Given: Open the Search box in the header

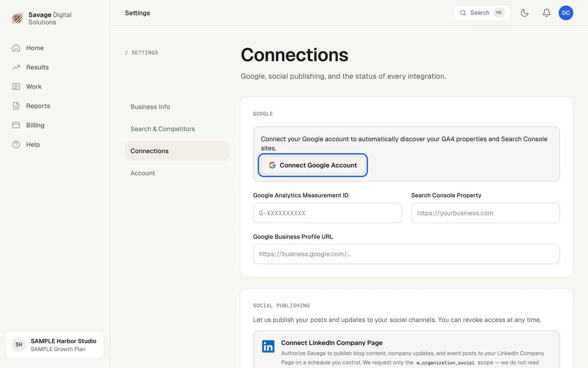Looking at the screenshot, I should pyautogui.click(x=482, y=13).
